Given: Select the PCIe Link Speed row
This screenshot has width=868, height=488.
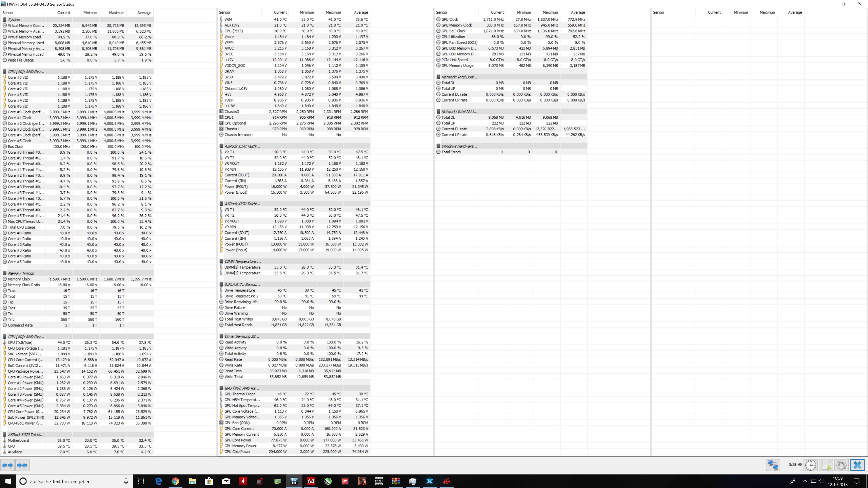Looking at the screenshot, I should point(511,60).
